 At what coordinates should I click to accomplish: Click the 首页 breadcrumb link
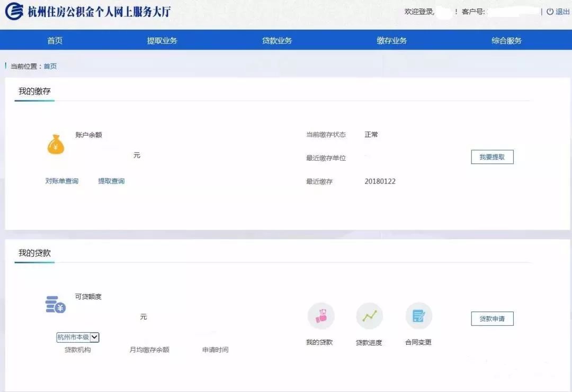[50, 66]
